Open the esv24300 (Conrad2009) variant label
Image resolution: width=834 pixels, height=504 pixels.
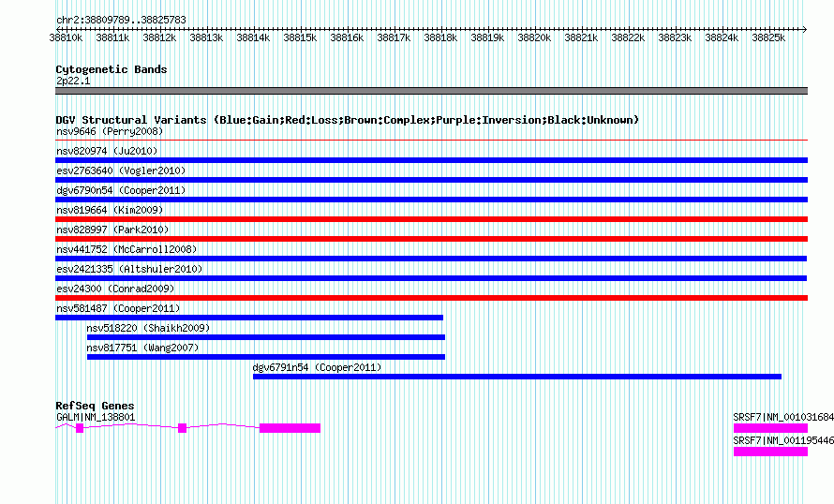pos(115,289)
